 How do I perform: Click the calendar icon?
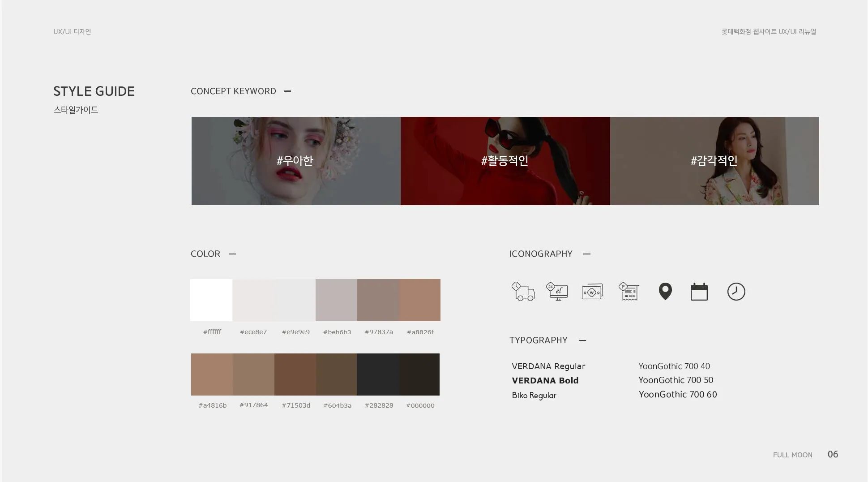point(699,292)
